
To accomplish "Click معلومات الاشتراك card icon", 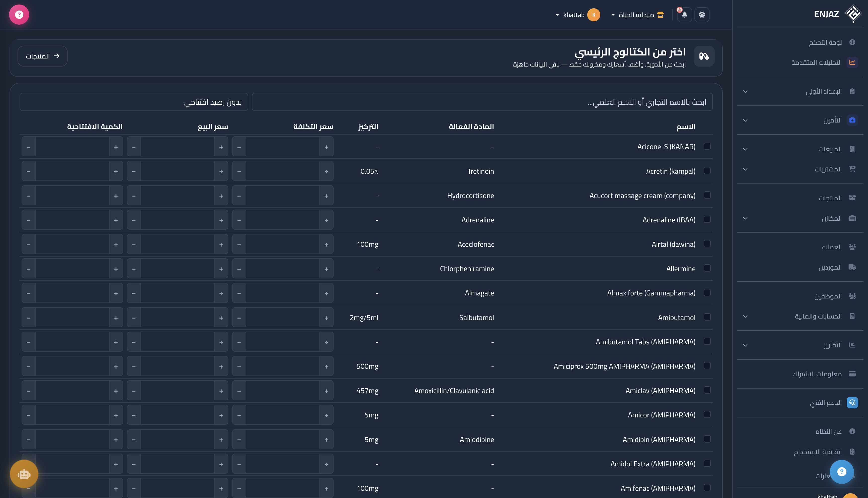I will coord(852,374).
